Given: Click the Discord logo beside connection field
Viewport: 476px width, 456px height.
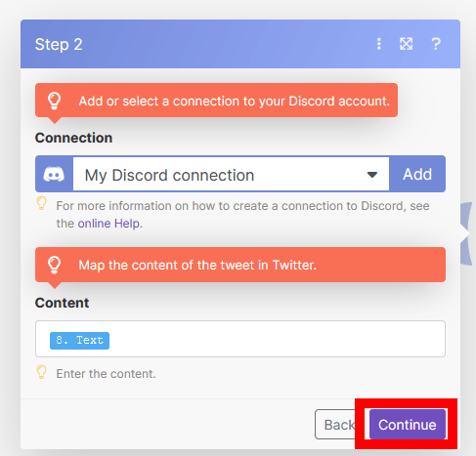Looking at the screenshot, I should (54, 174).
